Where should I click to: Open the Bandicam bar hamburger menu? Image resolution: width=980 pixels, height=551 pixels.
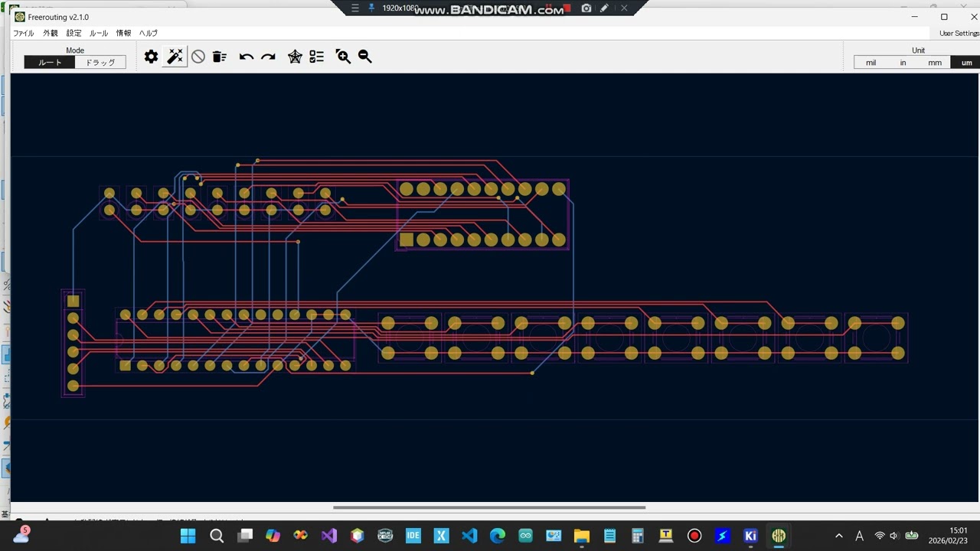point(354,8)
